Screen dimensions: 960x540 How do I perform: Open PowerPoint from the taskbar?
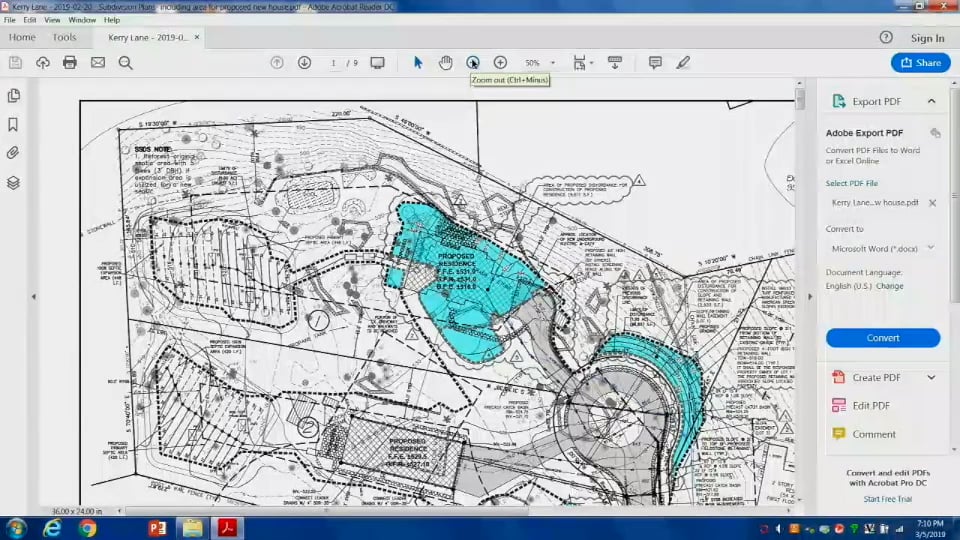[157, 528]
